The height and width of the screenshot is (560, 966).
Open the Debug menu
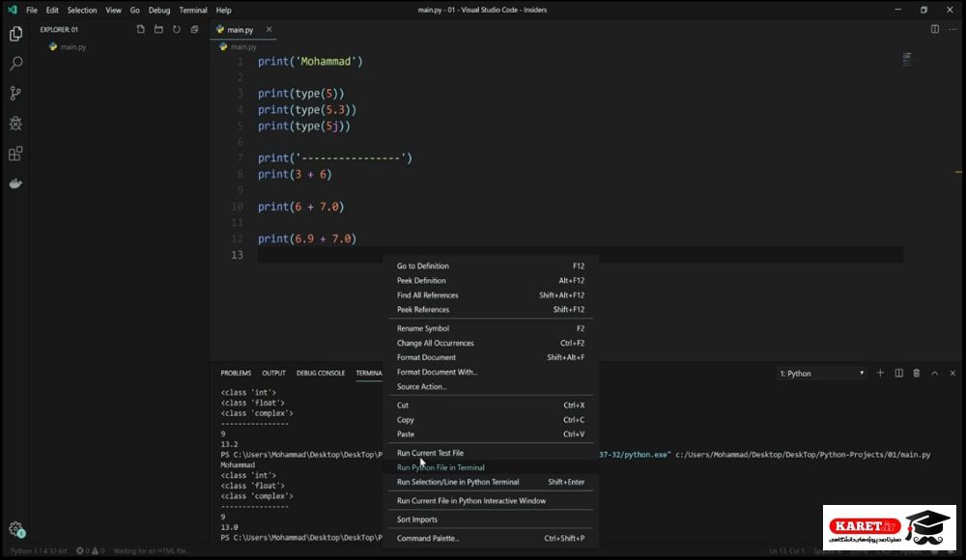[x=159, y=10]
